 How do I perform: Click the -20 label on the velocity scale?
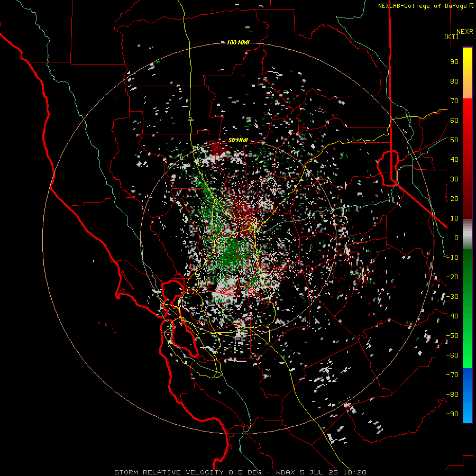pos(452,277)
